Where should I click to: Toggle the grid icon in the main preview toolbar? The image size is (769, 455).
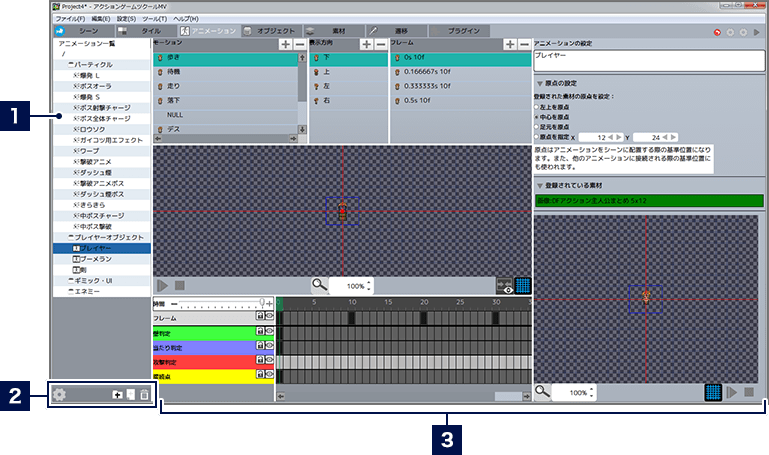coord(522,285)
